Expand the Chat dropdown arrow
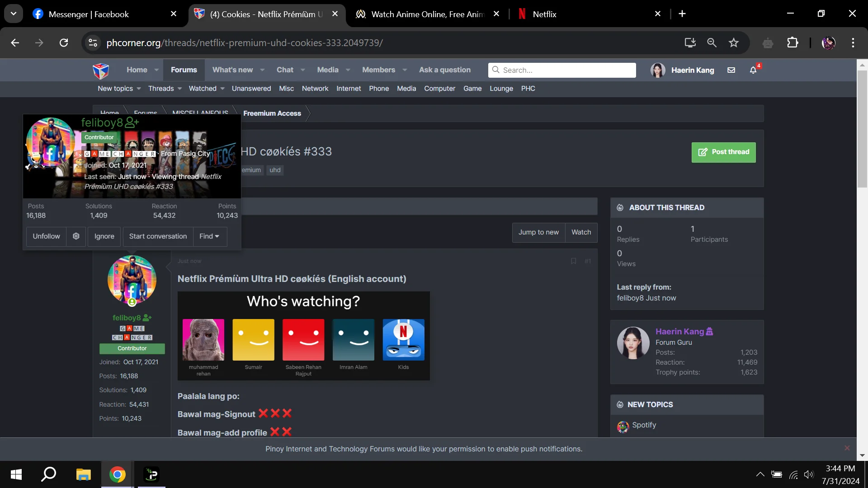 point(302,70)
